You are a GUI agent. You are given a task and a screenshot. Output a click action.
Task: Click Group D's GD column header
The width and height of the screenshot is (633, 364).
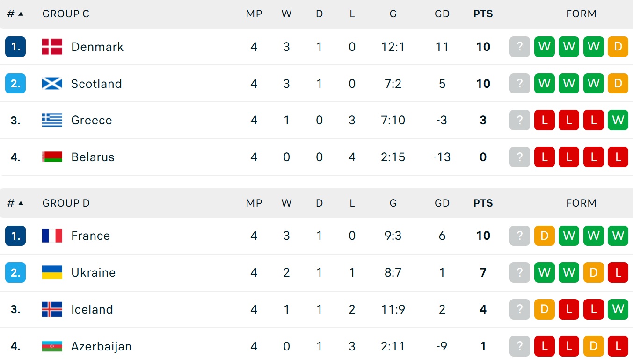[x=442, y=203]
